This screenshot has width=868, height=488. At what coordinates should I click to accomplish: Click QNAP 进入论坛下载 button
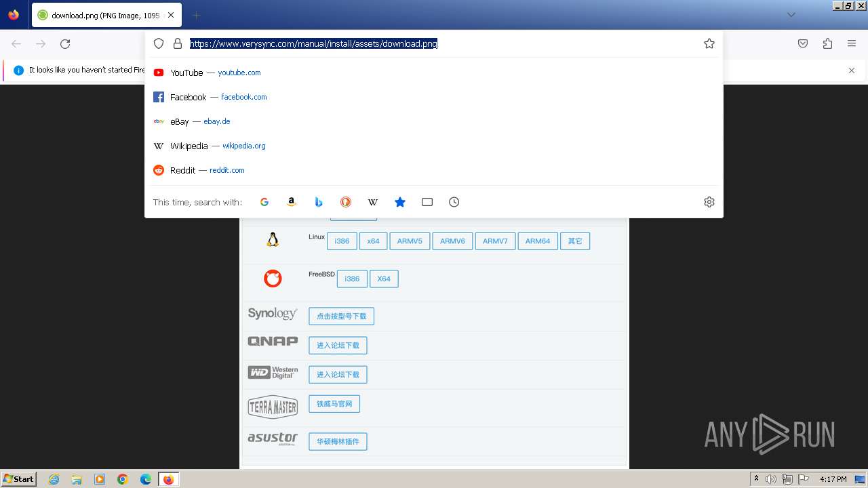coord(338,346)
